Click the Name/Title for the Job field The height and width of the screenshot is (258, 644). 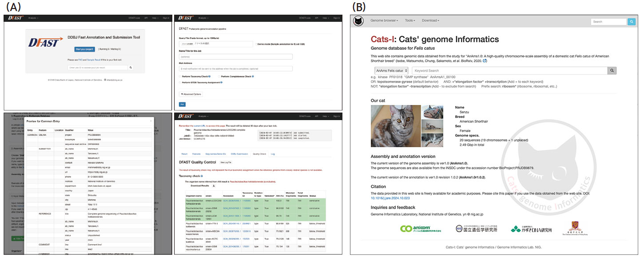[235, 56]
